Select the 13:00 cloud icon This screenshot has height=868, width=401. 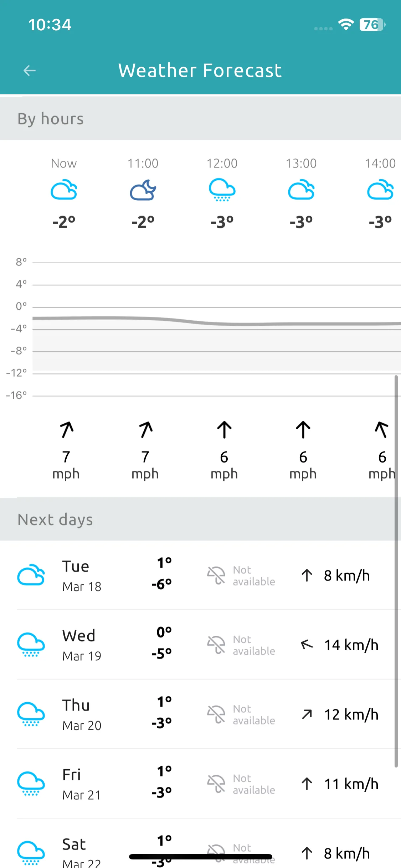click(301, 190)
